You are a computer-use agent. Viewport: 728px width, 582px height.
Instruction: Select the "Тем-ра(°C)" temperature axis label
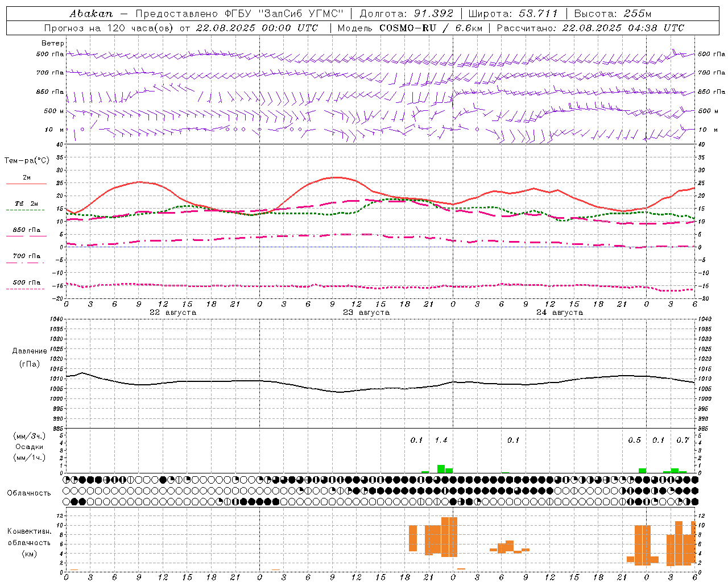pyautogui.click(x=27, y=161)
